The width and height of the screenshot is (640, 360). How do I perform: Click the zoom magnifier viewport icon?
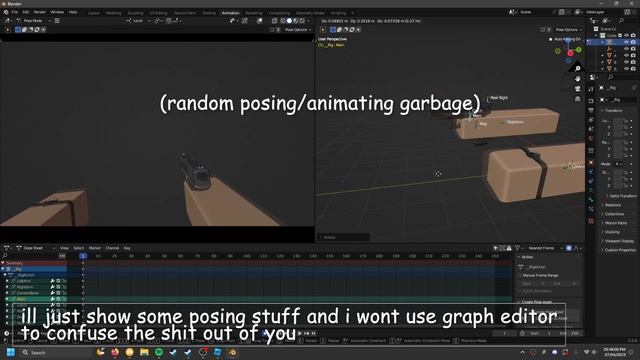click(x=578, y=68)
